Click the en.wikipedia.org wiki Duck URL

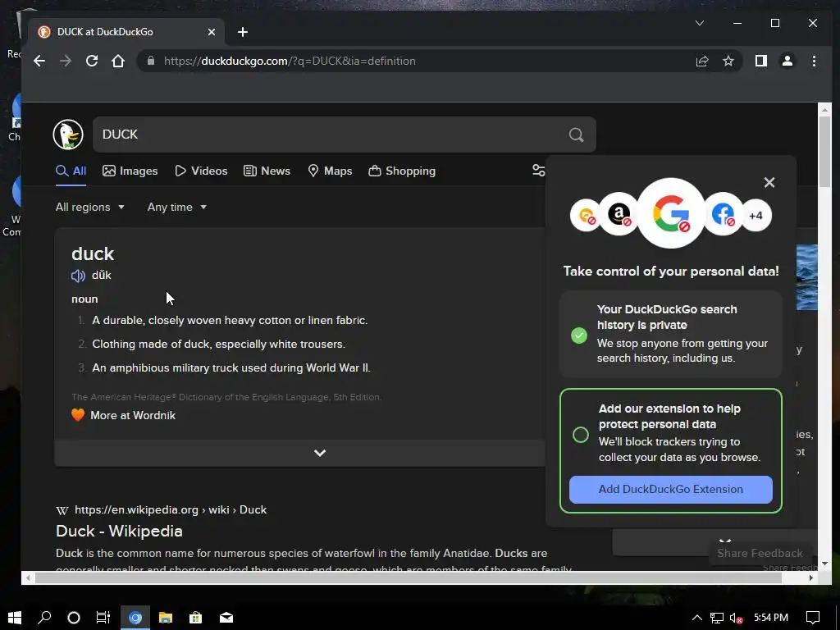click(x=171, y=510)
